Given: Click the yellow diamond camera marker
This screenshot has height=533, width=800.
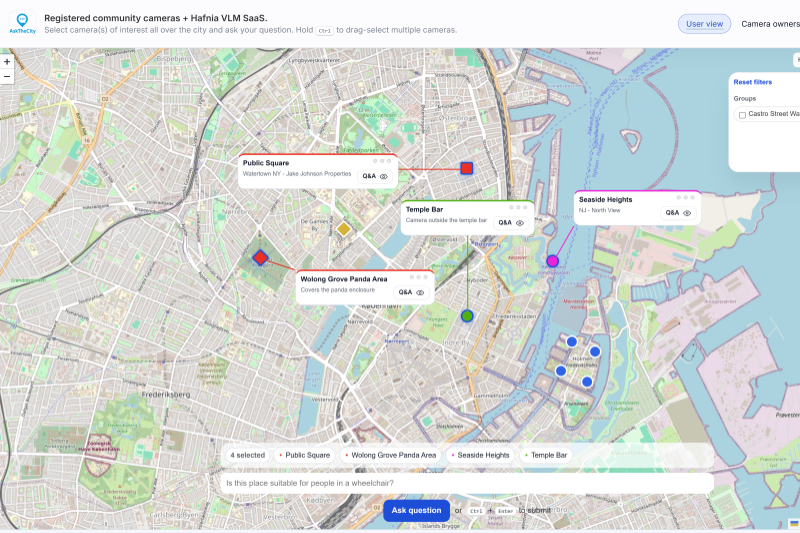Looking at the screenshot, I should (x=343, y=229).
